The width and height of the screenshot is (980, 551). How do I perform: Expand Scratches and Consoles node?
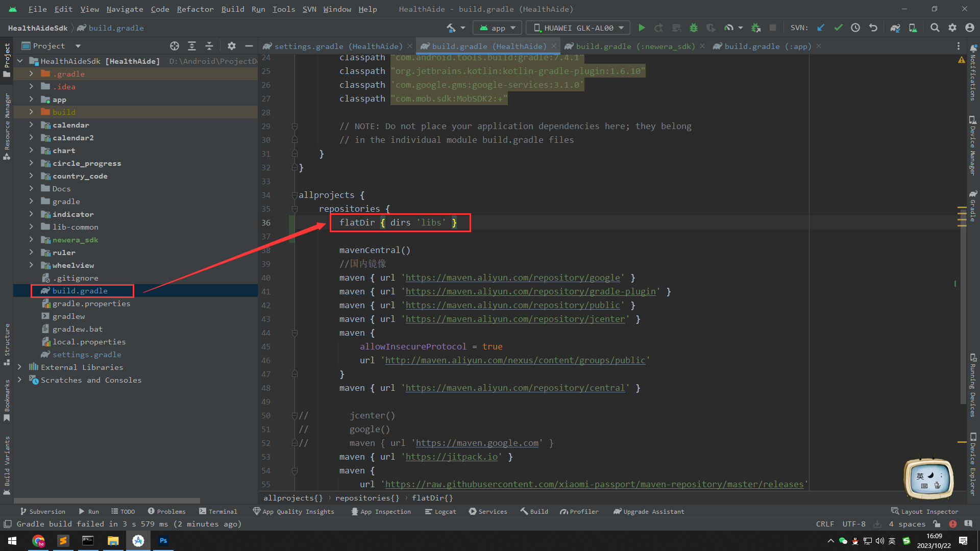click(x=19, y=380)
